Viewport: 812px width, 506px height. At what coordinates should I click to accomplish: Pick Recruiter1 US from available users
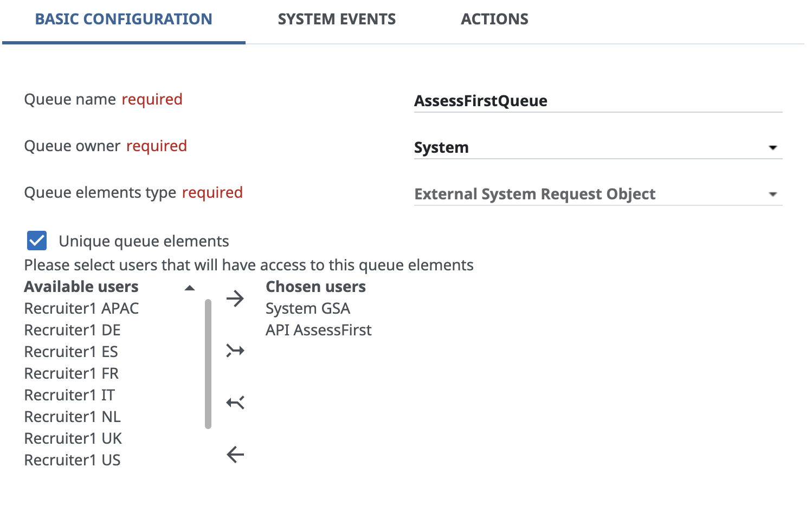click(73, 460)
